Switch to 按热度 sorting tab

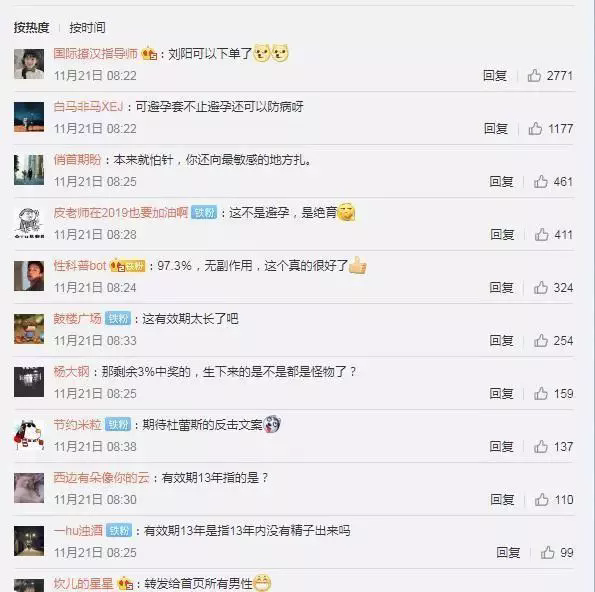tap(31, 27)
